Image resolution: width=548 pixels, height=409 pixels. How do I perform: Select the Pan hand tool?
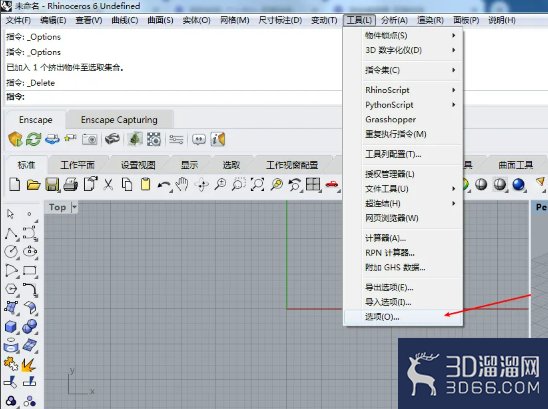click(x=182, y=184)
